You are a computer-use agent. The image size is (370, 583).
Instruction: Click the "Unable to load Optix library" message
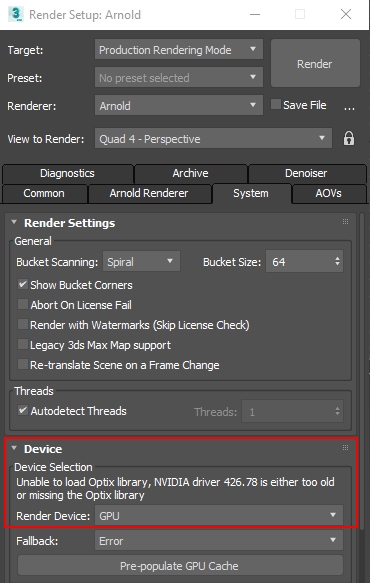point(175,489)
